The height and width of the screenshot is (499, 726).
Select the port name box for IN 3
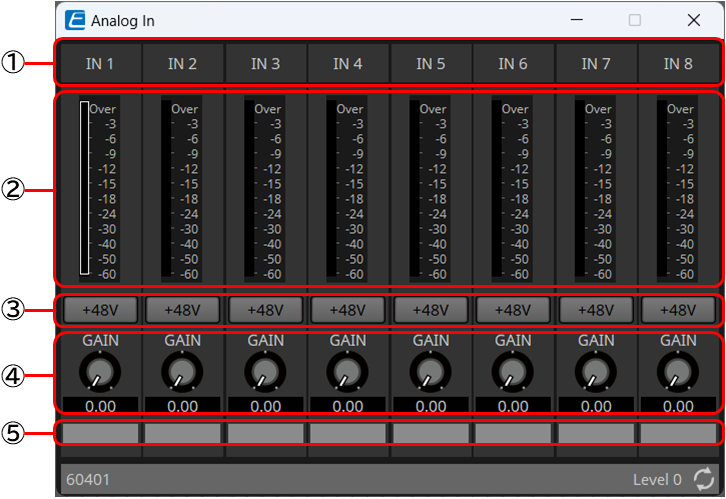(x=265, y=433)
